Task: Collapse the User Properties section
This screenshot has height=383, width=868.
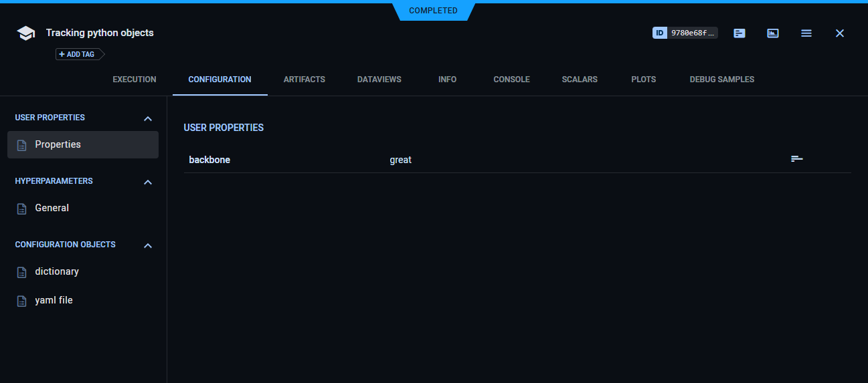Action: tap(148, 118)
